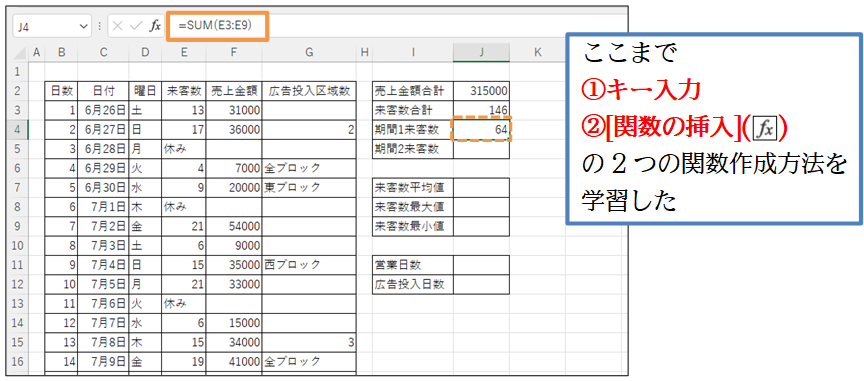
Task: Select row 10 header
Action: point(19,245)
